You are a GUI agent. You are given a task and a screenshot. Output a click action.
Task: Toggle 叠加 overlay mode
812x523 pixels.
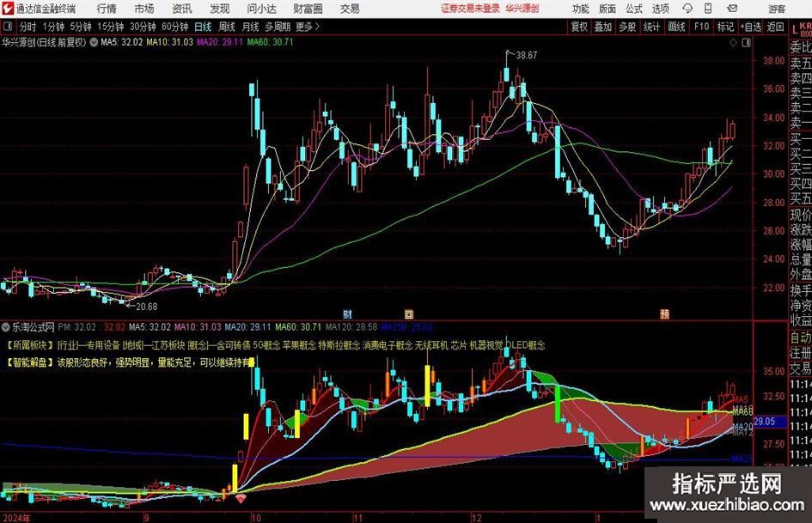(603, 27)
